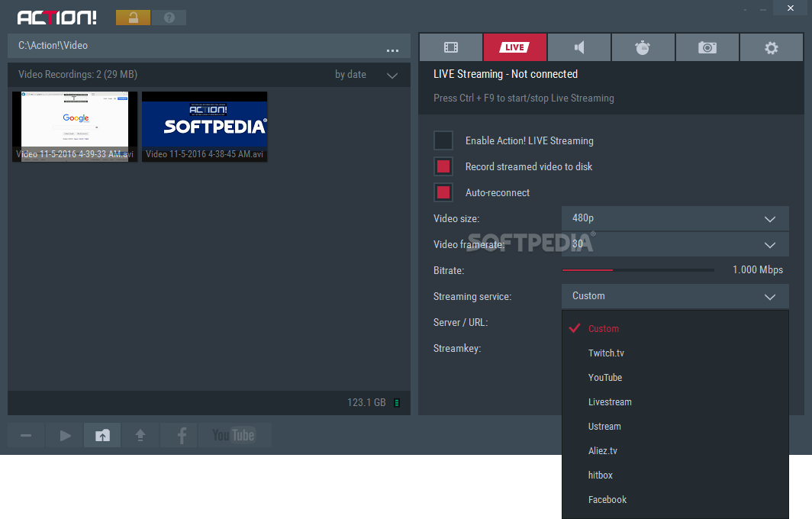Screen dimensions: 812x519
Task: Upload the recording to YouTube
Action: tap(234, 435)
